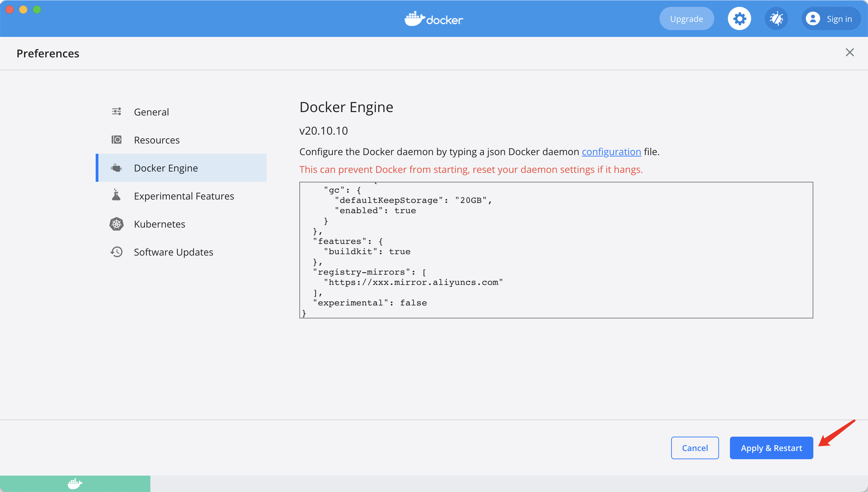Open the Resources preferences section

181,140
